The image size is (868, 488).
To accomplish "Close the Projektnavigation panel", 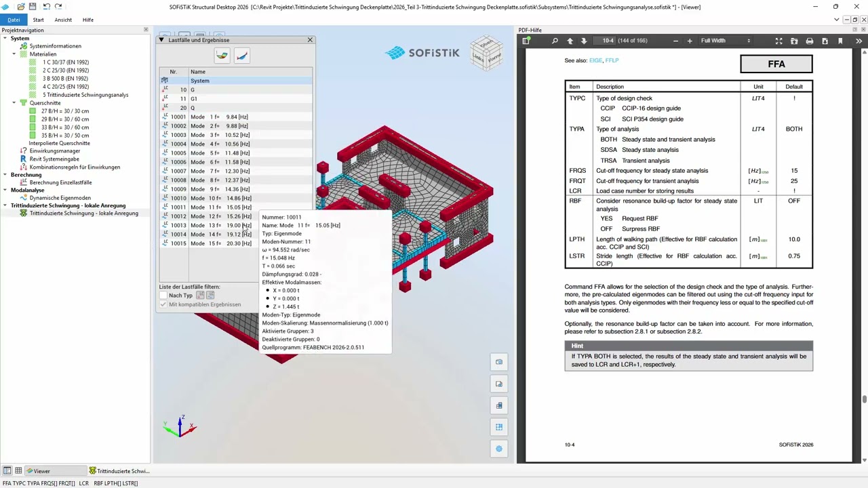I will tap(146, 30).
